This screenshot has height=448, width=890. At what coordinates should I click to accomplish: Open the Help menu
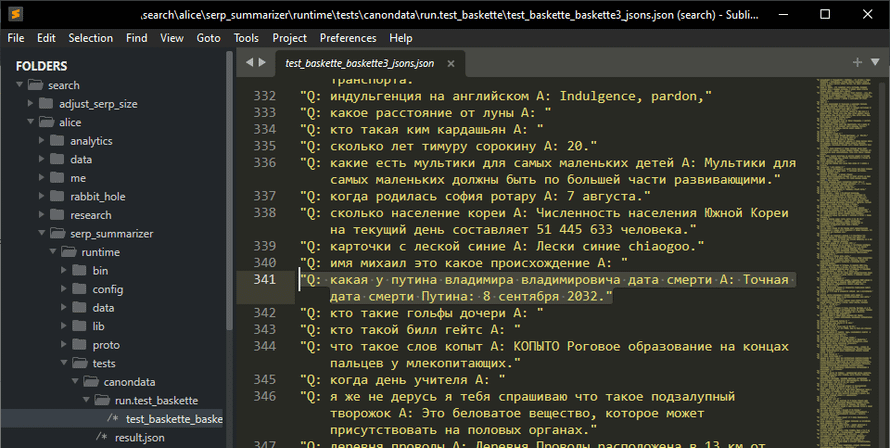tap(401, 38)
